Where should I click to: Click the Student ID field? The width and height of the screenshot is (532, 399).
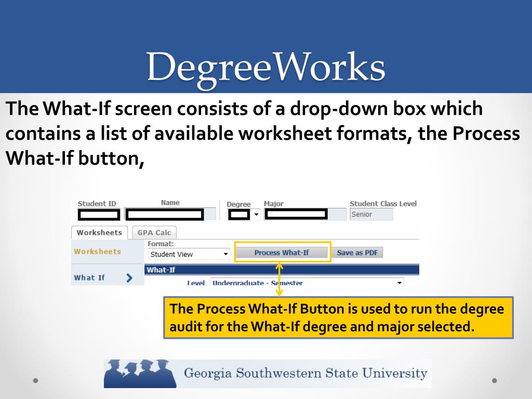(x=99, y=215)
